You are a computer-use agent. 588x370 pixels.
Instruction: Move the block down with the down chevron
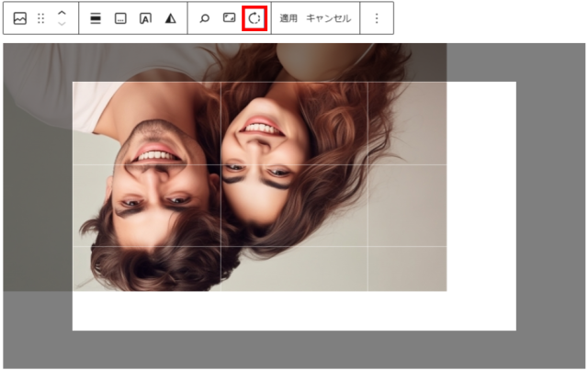click(62, 24)
